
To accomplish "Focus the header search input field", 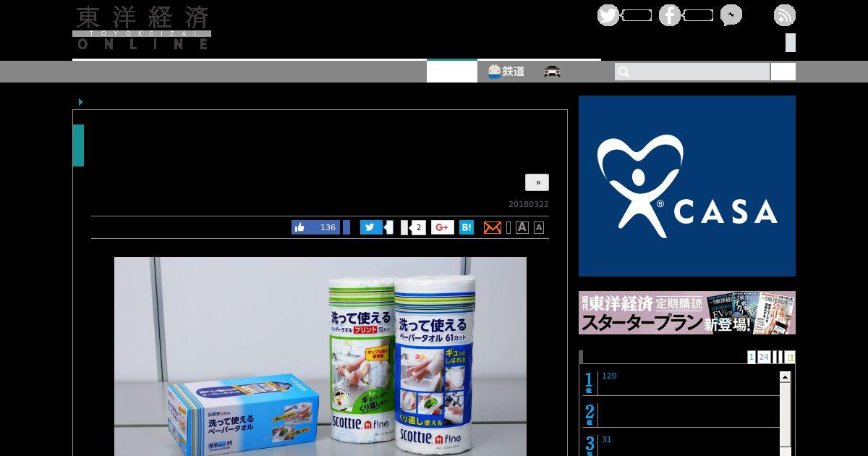I will point(692,72).
